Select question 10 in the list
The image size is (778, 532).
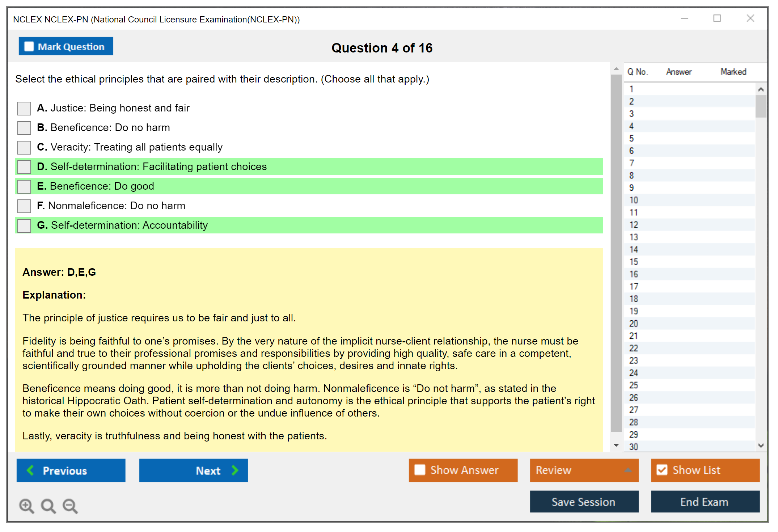(634, 200)
